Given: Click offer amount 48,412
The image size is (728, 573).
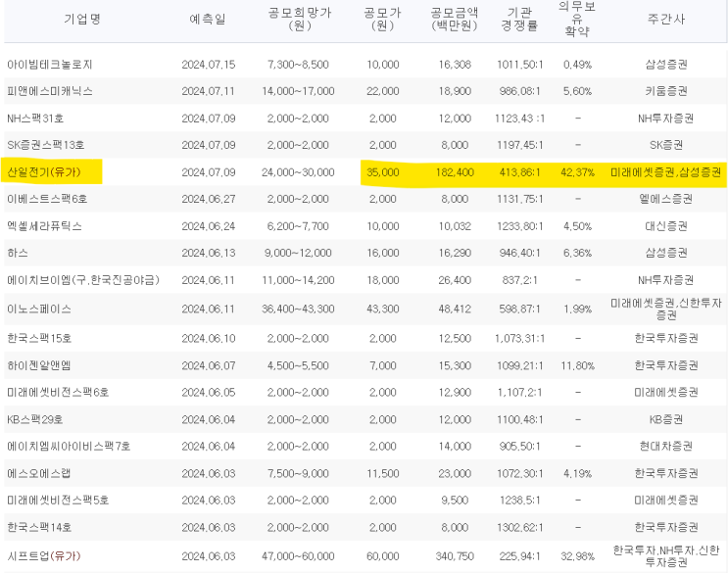Looking at the screenshot, I should (455, 309).
